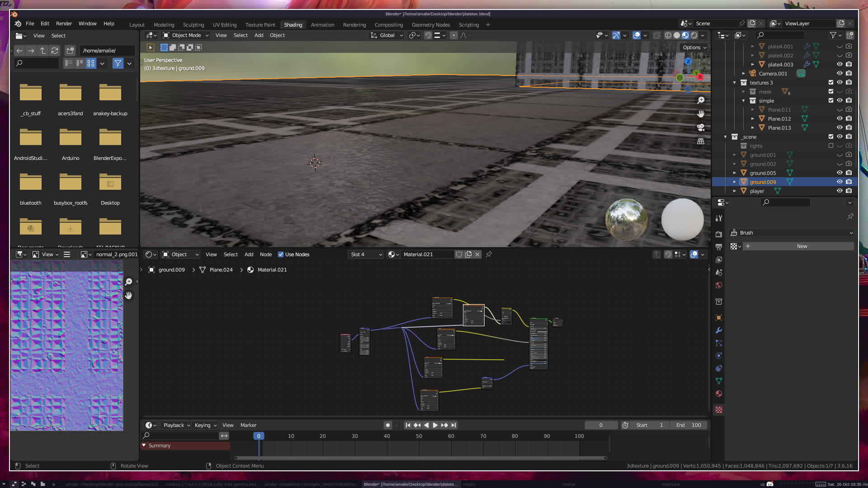Click the hand pan icon in 3D viewport
Viewport: 868px width, 488px height.
point(701,114)
